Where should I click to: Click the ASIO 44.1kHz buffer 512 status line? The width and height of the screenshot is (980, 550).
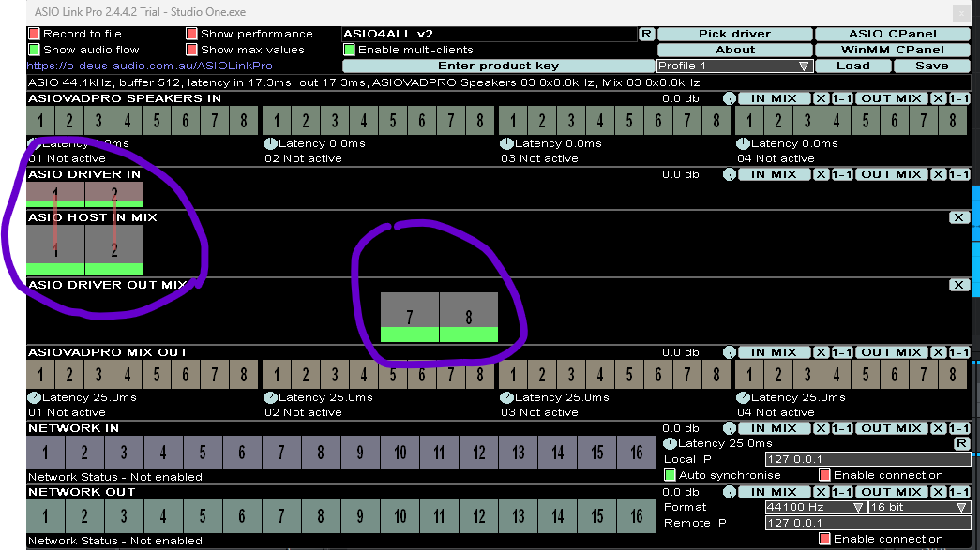(x=364, y=82)
